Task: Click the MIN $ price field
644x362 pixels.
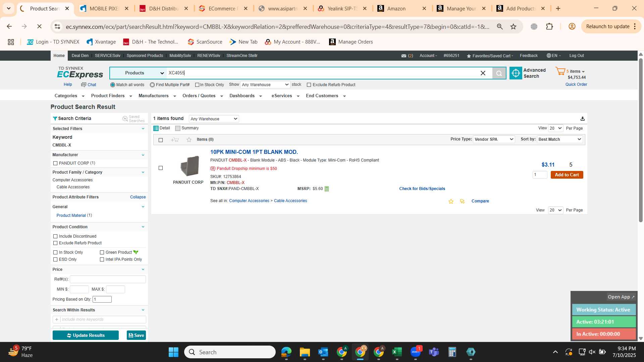Action: tap(79, 290)
